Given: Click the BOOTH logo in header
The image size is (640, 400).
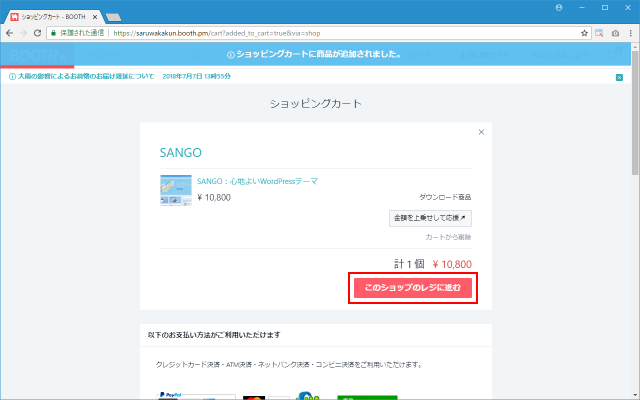Looking at the screenshot, I should coord(37,55).
